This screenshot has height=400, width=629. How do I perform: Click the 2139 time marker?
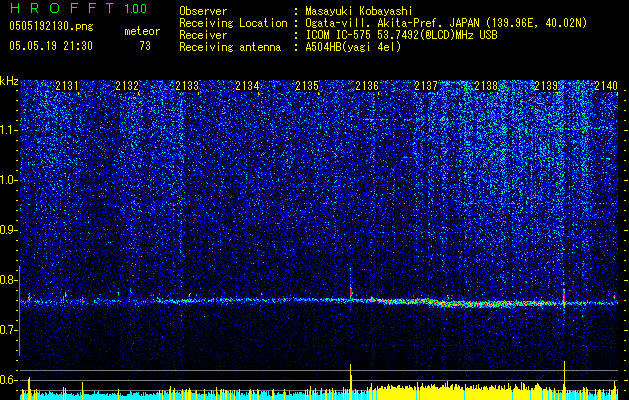(x=546, y=85)
